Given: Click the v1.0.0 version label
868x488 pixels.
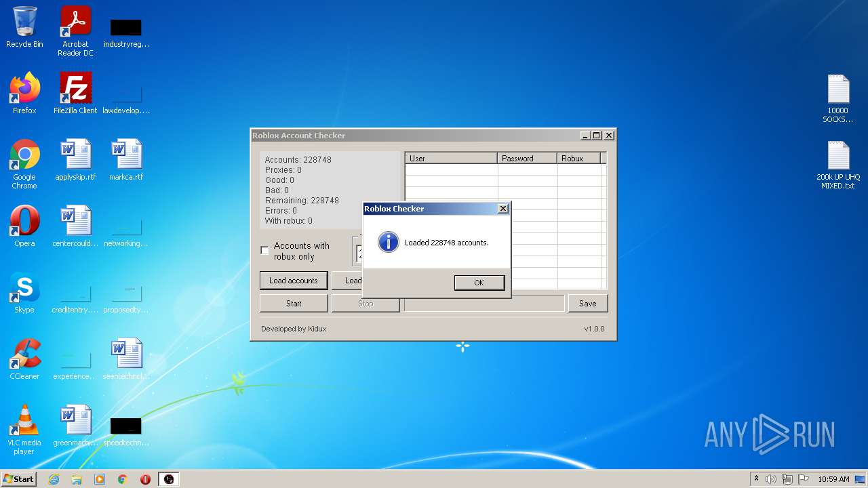Looking at the screenshot, I should click(595, 329).
